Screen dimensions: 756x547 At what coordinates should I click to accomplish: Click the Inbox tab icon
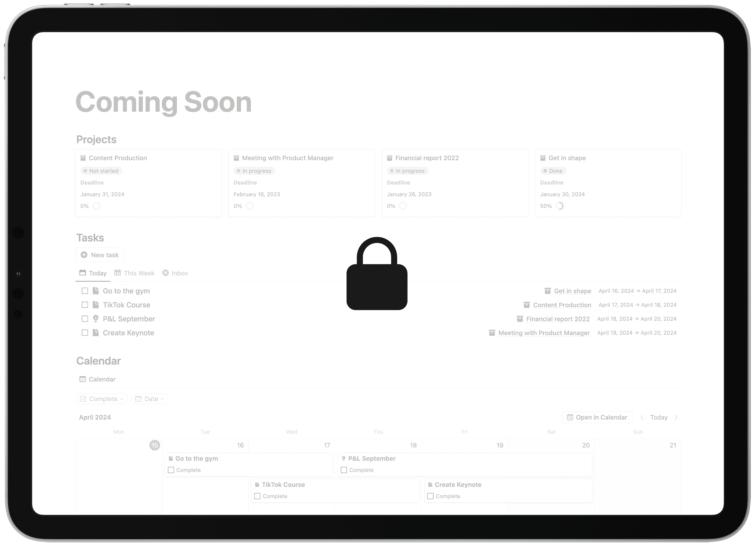165,273
